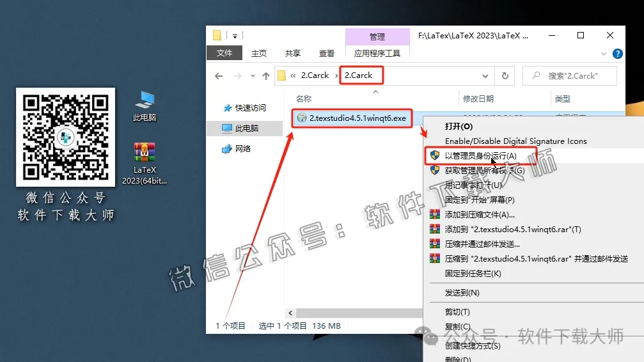Refresh the current folder view

[505, 75]
